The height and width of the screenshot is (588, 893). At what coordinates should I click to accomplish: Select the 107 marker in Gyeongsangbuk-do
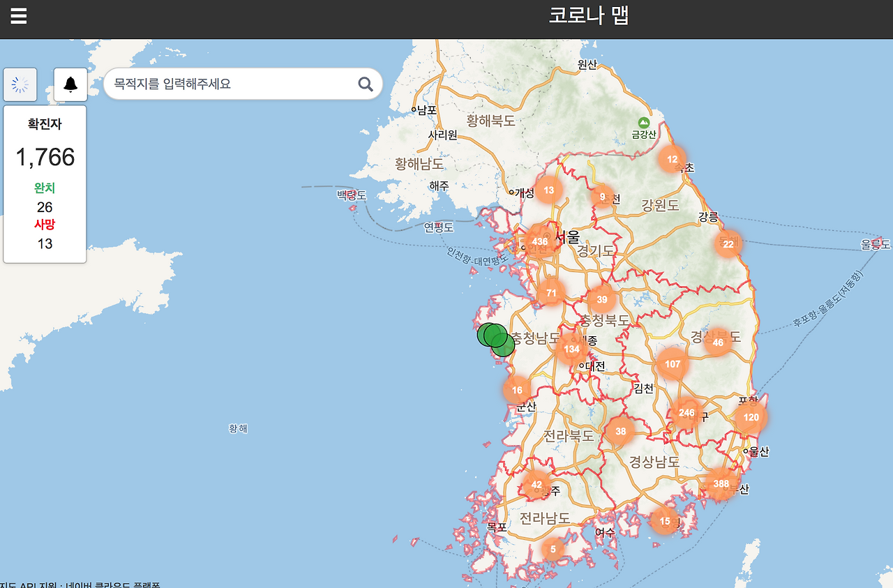tap(671, 364)
